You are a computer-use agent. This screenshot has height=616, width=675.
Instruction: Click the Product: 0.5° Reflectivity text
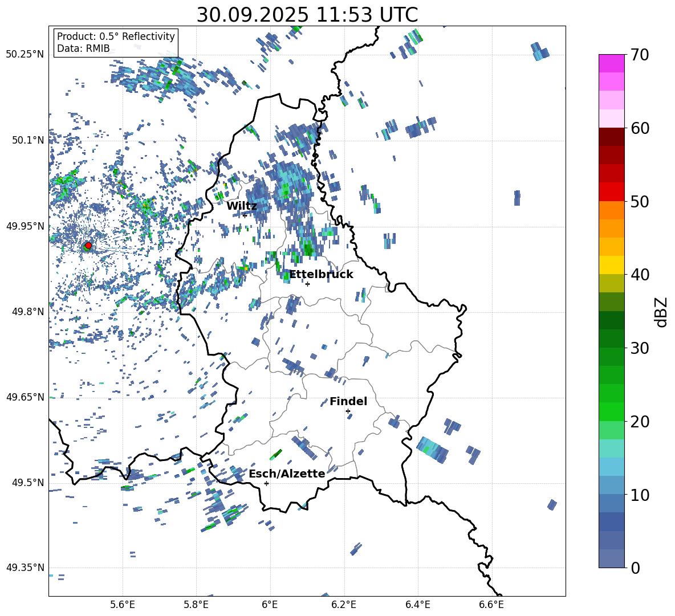click(116, 36)
